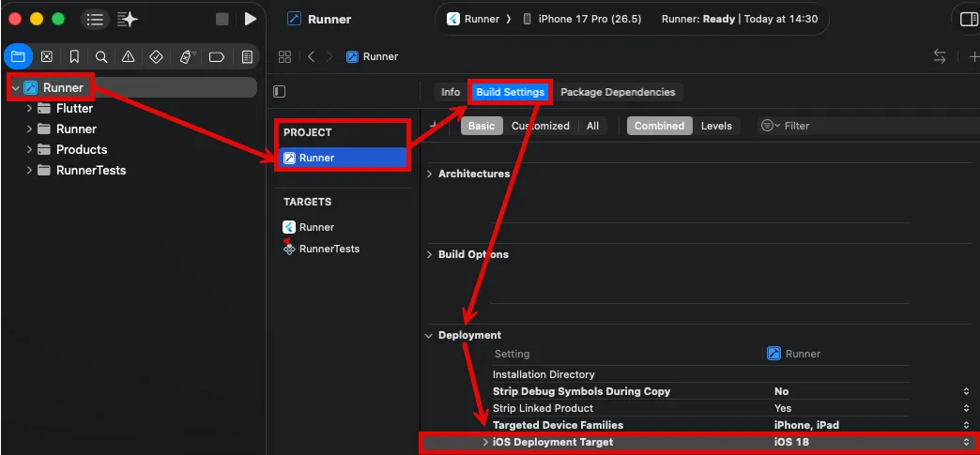The image size is (980, 455).
Task: Show Basic build settings
Action: pos(482,126)
